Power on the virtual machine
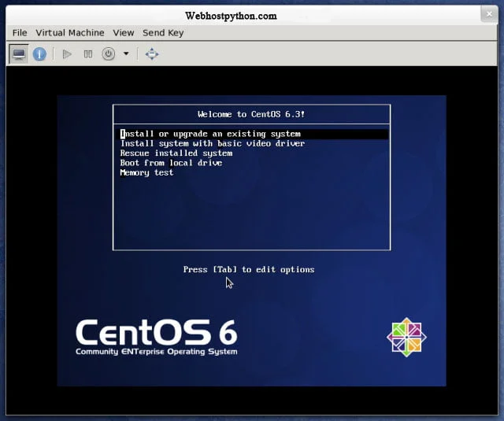Image resolution: width=504 pixels, height=421 pixels. point(67,54)
